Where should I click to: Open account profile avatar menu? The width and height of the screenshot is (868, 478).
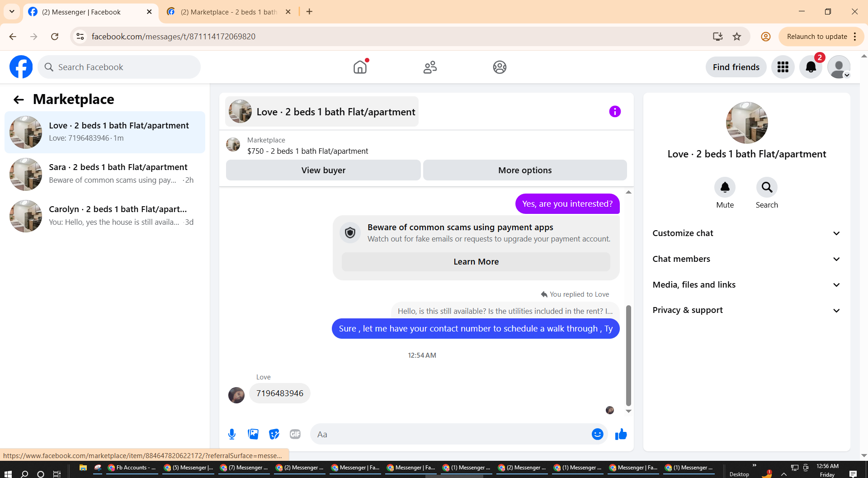(x=839, y=67)
